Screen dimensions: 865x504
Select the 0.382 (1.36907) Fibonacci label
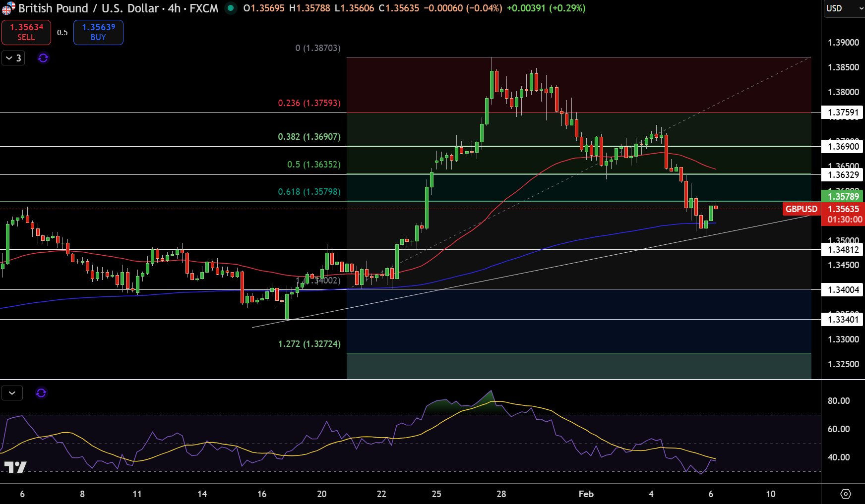coord(309,137)
